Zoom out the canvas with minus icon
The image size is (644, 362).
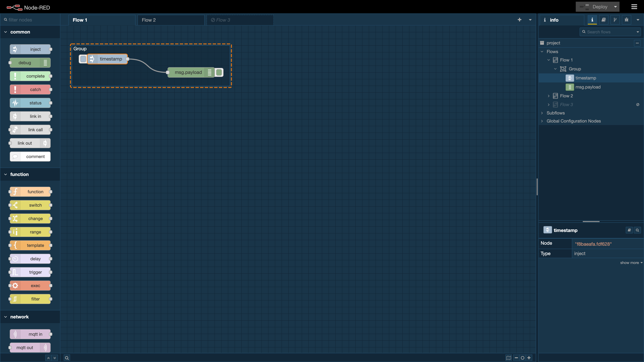click(x=516, y=358)
